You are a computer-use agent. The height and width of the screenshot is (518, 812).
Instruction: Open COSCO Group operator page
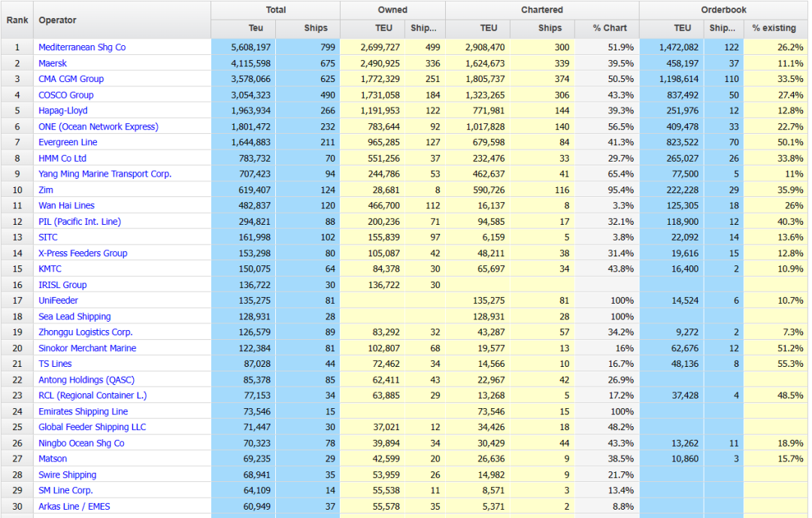click(65, 95)
